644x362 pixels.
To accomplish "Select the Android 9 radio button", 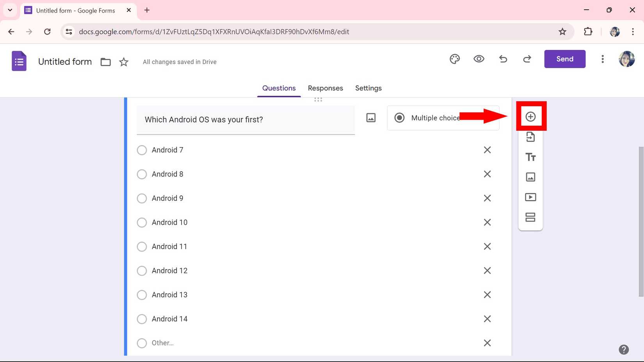I will pyautogui.click(x=142, y=198).
